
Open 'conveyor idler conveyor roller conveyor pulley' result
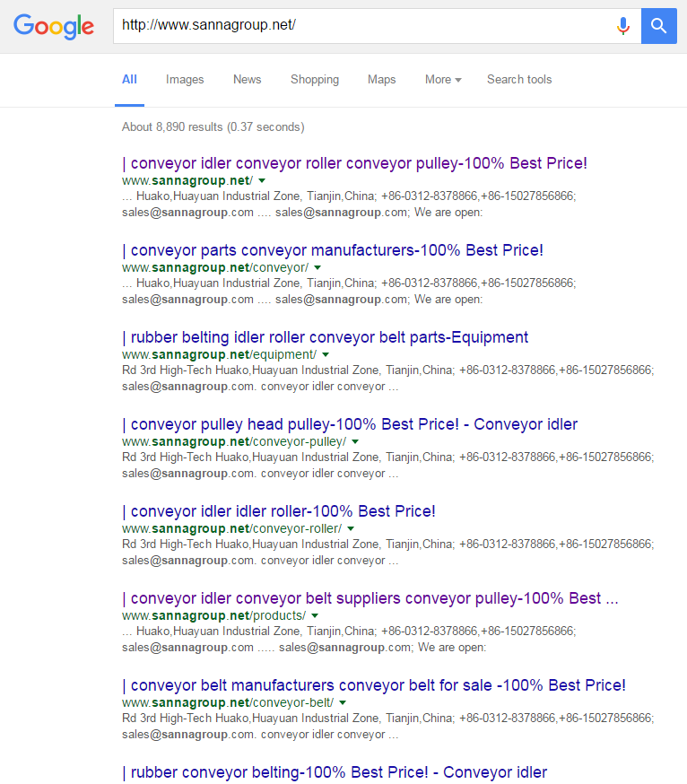(354, 163)
